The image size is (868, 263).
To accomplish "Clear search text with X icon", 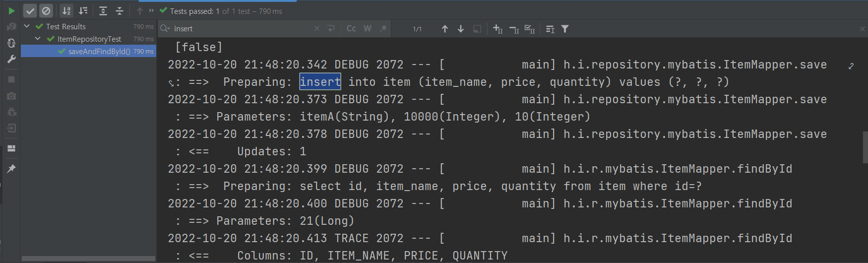I will click(x=317, y=29).
